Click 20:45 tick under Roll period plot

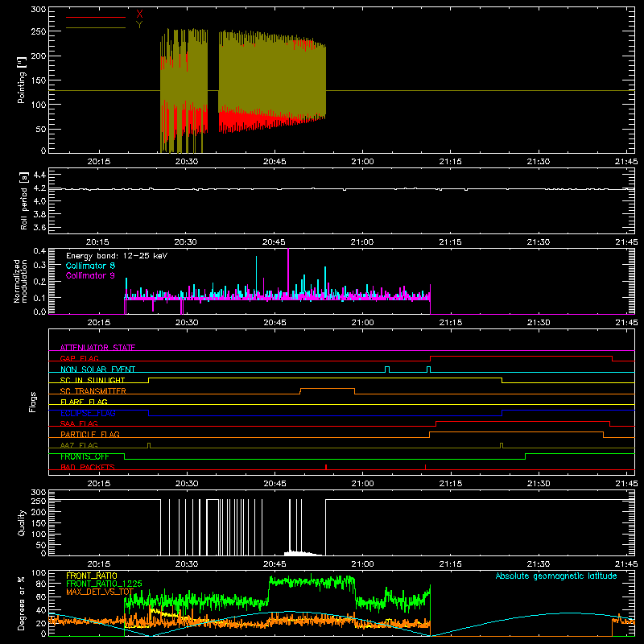tap(275, 242)
